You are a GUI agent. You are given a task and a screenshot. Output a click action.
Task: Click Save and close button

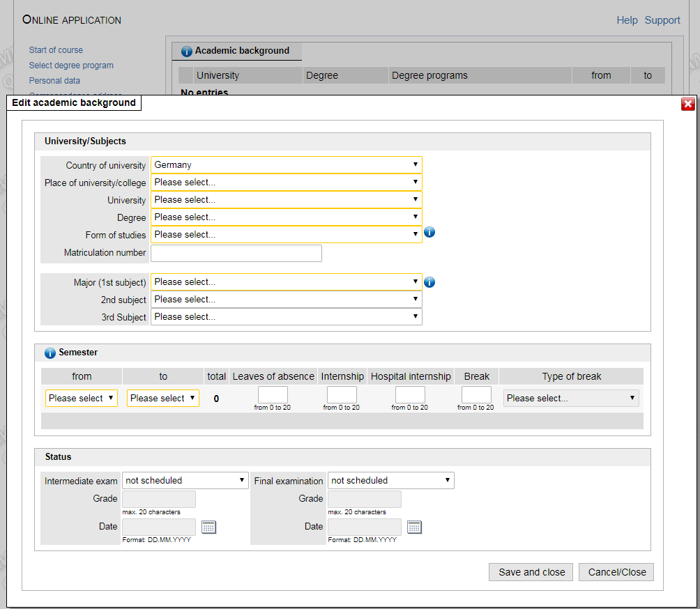531,572
